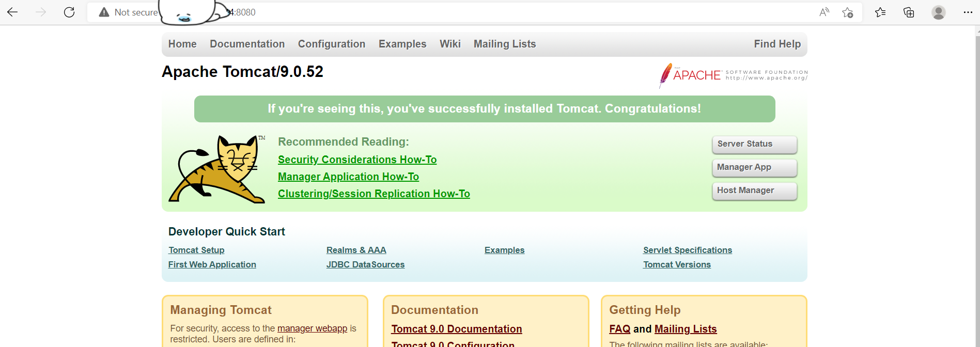Click the Managing Tomcat heading
The image size is (980, 347).
[x=221, y=310]
